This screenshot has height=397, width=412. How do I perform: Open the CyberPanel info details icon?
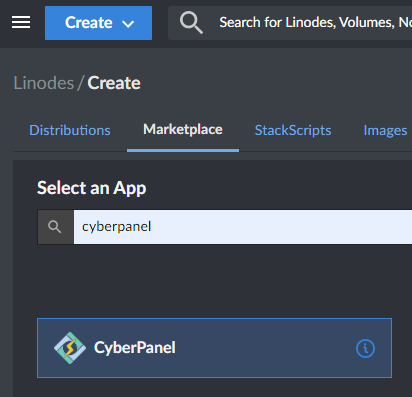[x=365, y=349]
